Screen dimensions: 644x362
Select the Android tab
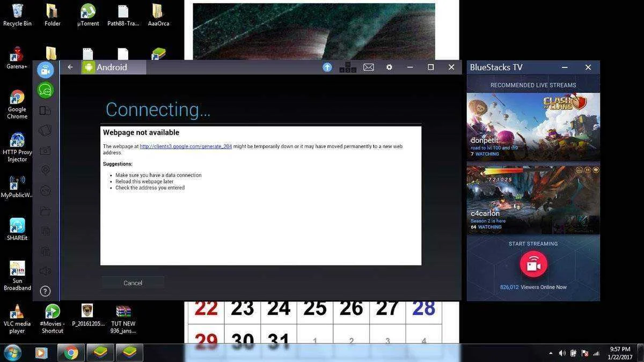[113, 67]
